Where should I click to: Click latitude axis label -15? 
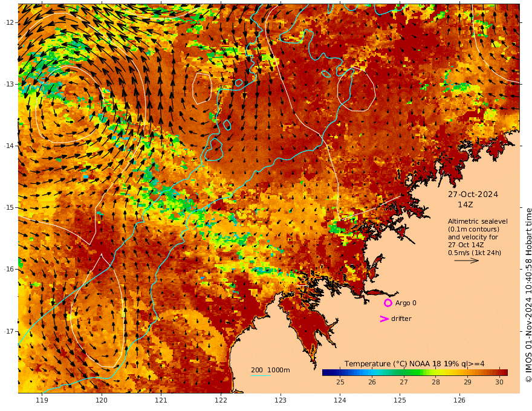10,207
